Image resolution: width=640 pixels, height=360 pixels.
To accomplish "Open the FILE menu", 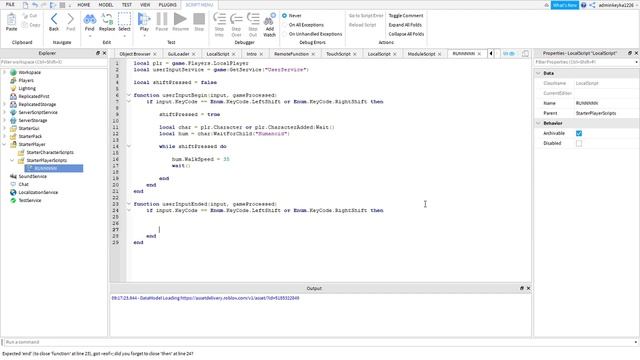I will tap(10, 5).
